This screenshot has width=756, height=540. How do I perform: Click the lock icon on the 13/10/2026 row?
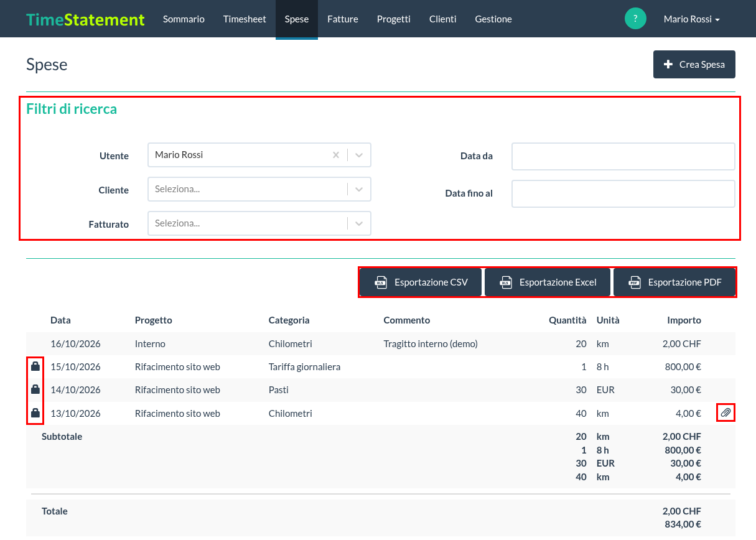pyautogui.click(x=35, y=412)
